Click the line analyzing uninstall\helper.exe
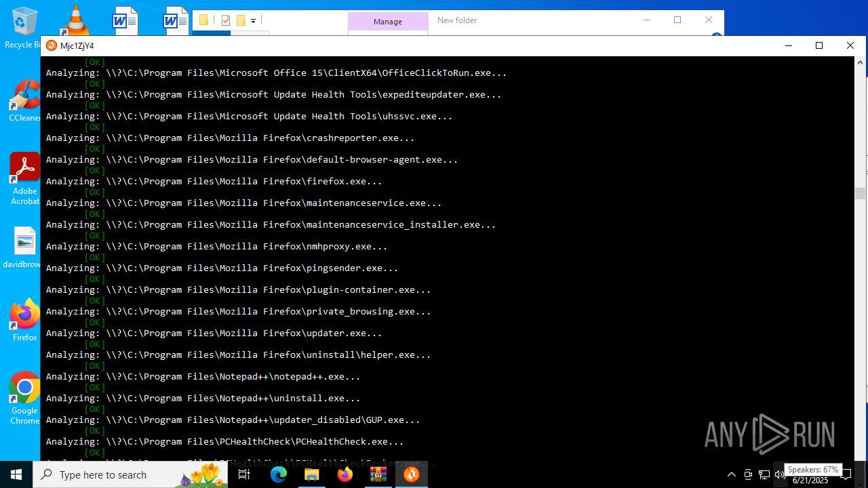 238,354
